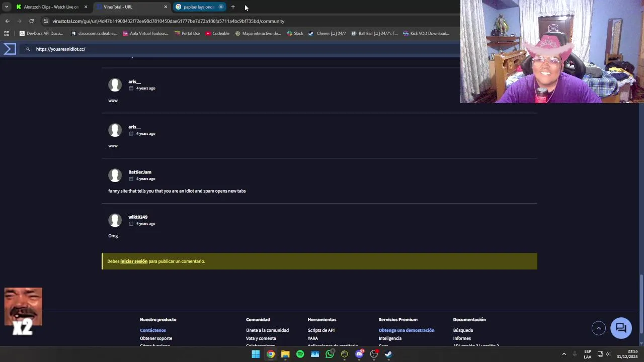
Task: Click the virustotal.com address bar URL
Action: tap(168, 21)
